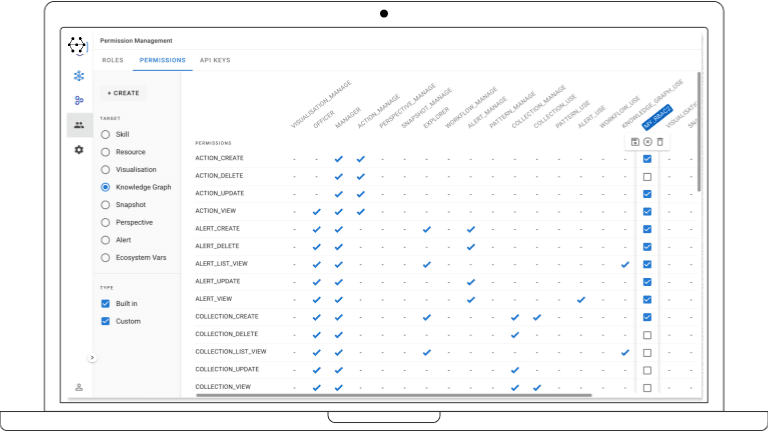
Task: Click the delete trash icon for MY_RBAC2
Action: pyautogui.click(x=659, y=142)
